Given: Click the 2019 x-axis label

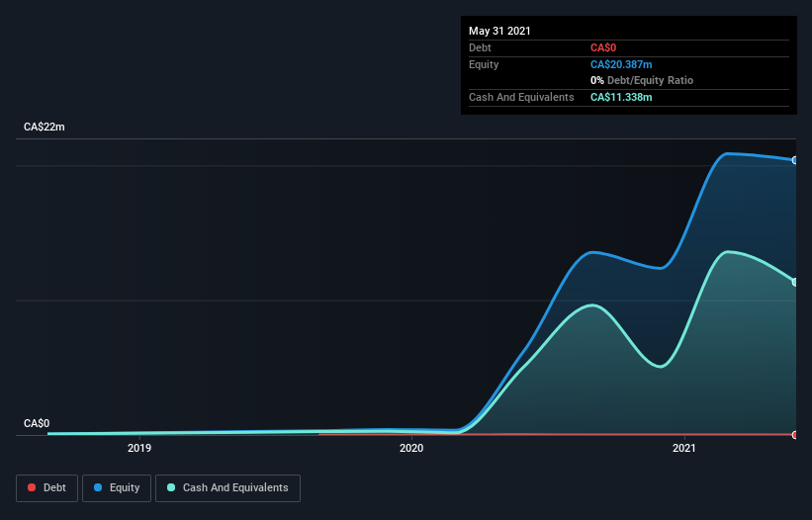Looking at the screenshot, I should [139, 448].
